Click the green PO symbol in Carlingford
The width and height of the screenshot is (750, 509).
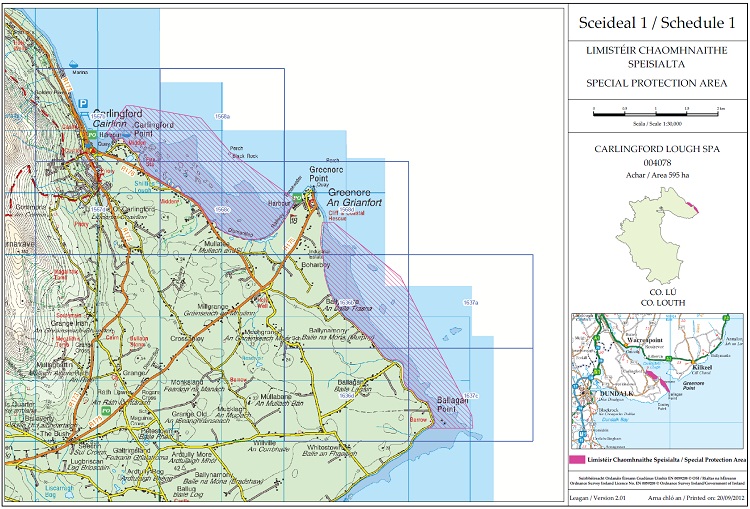pos(91,135)
